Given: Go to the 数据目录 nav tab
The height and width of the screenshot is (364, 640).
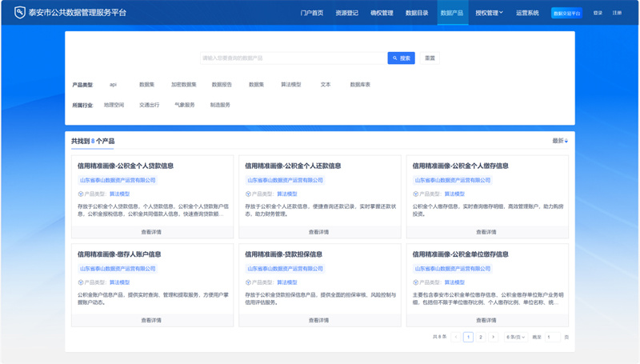Looking at the screenshot, I should 417,13.
